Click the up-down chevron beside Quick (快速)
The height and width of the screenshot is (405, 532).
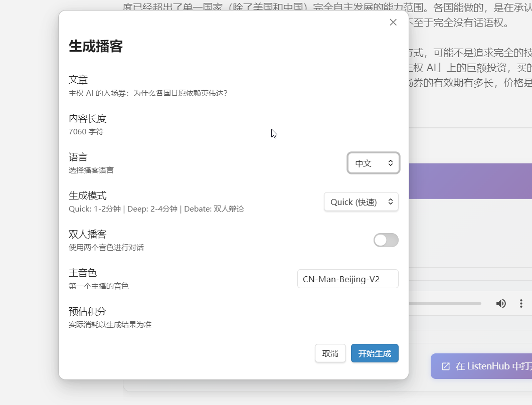390,202
